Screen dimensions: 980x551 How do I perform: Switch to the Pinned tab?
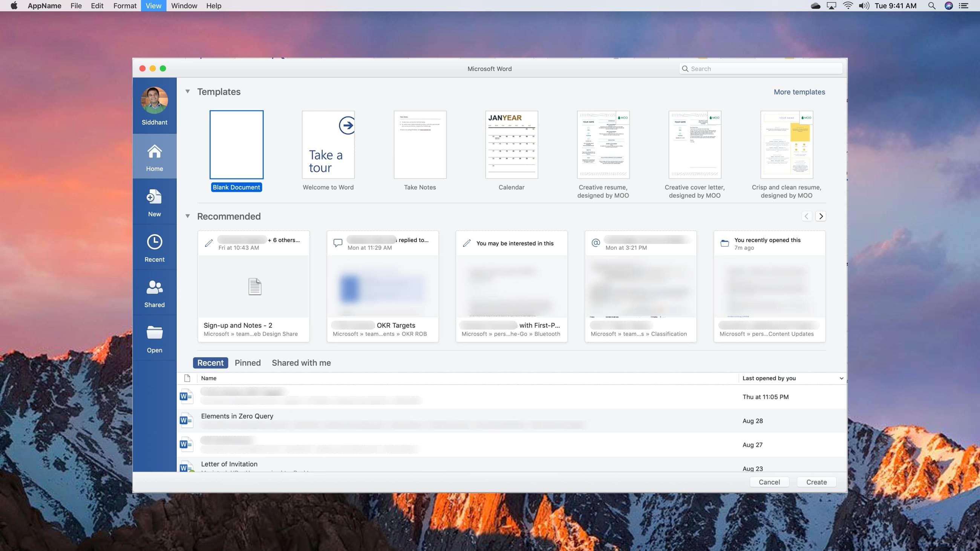point(247,362)
